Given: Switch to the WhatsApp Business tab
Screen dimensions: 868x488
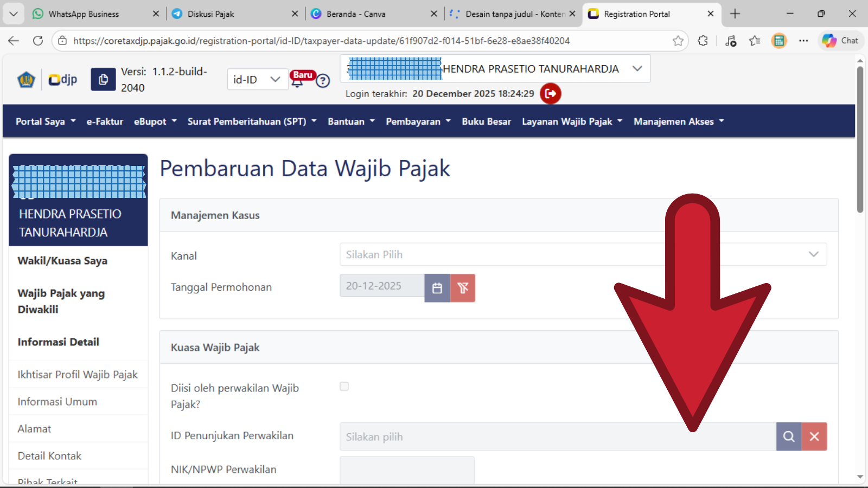Looking at the screenshot, I should coord(84,14).
